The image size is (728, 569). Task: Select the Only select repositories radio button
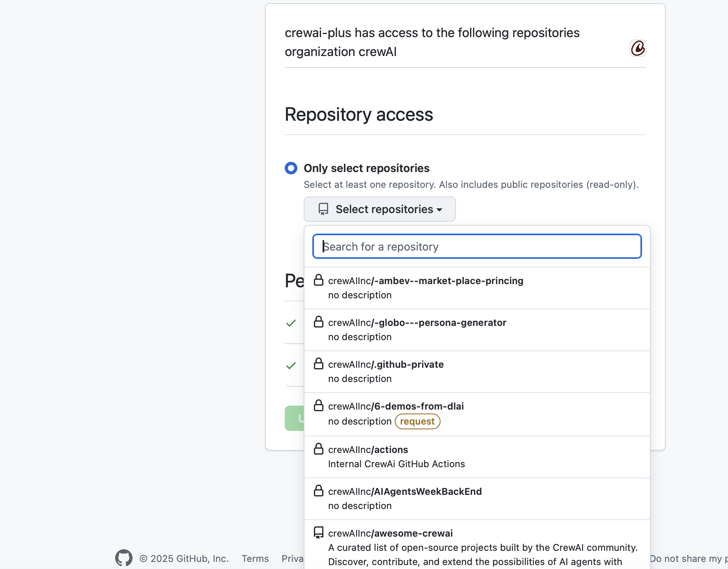pos(291,168)
